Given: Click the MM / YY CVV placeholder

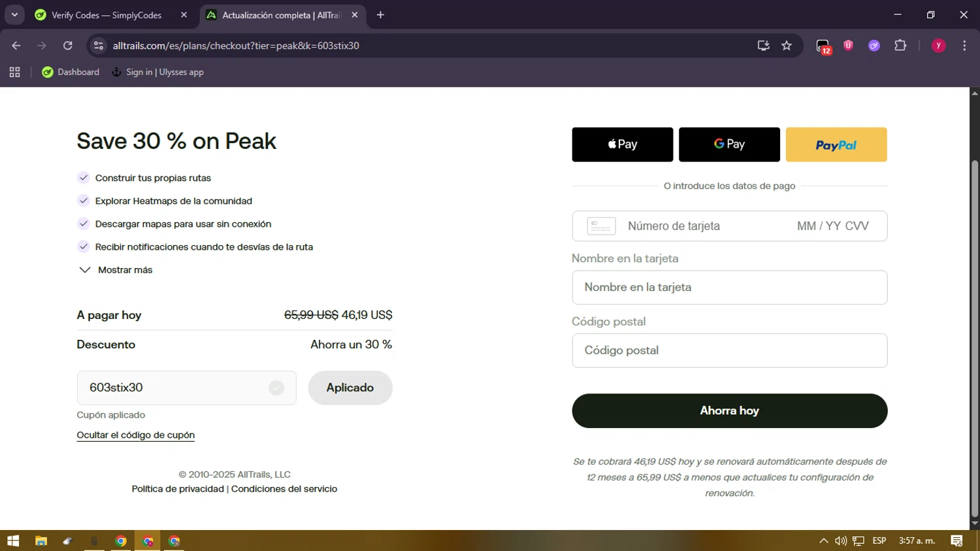Looking at the screenshot, I should tap(833, 226).
